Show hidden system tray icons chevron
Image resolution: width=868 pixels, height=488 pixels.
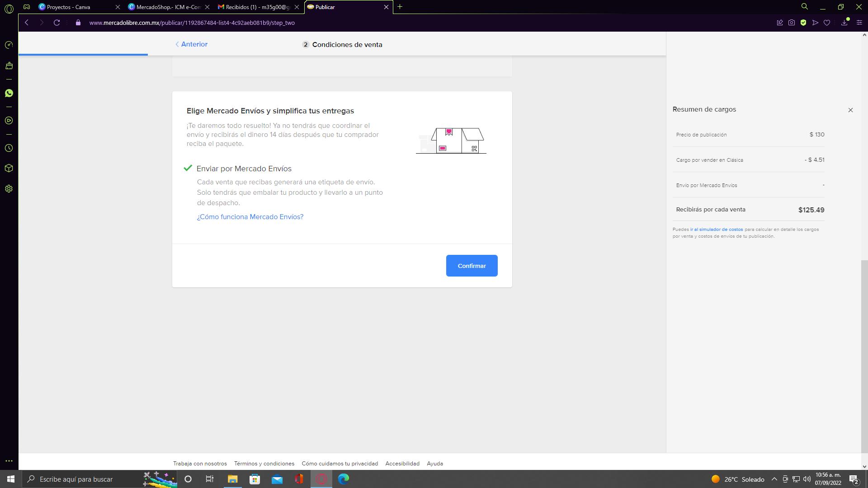point(774,479)
